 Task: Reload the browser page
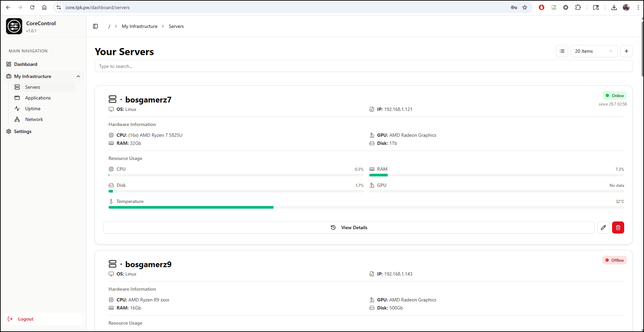32,7
